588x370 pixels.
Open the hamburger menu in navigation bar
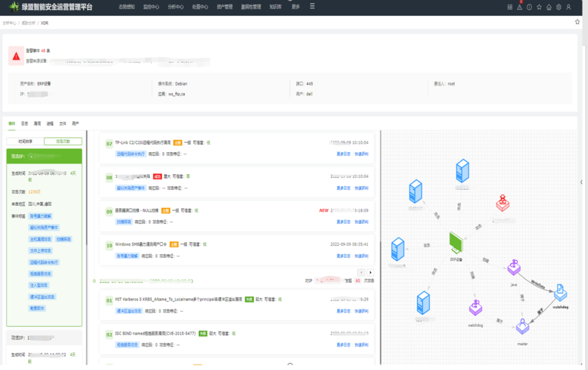(312, 7)
